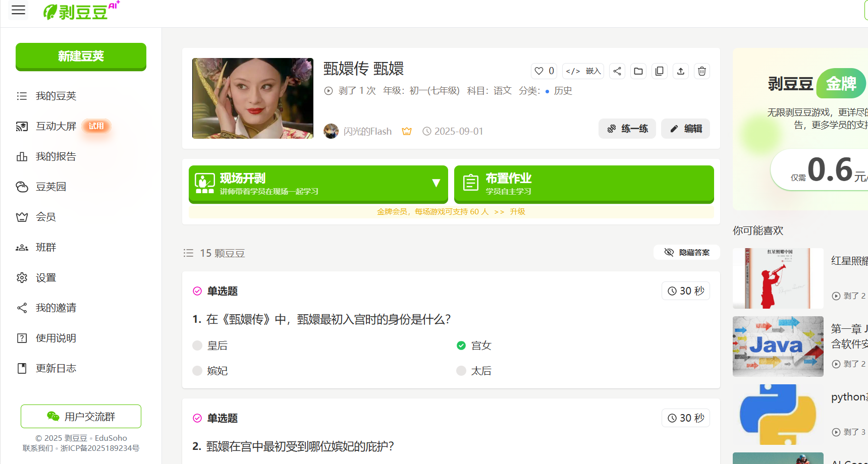Open 豆荚园 in sidebar
Screen dimensions: 868x464
[x=50, y=187]
